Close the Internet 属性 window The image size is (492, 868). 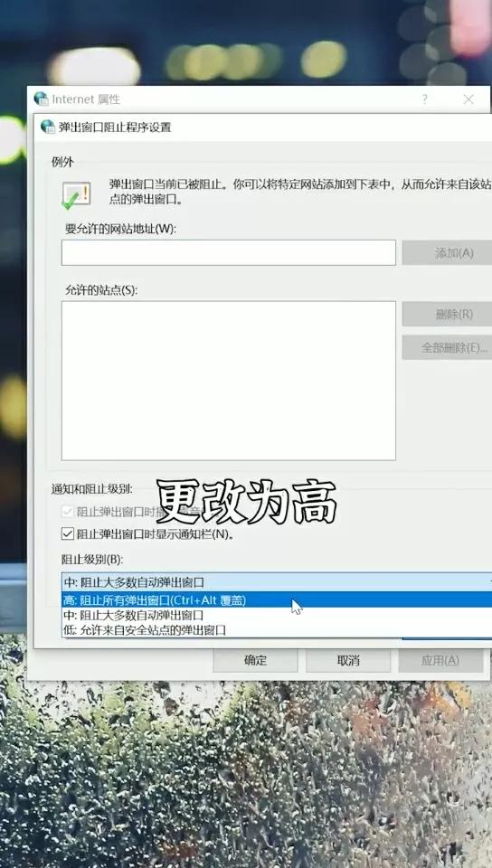click(468, 99)
